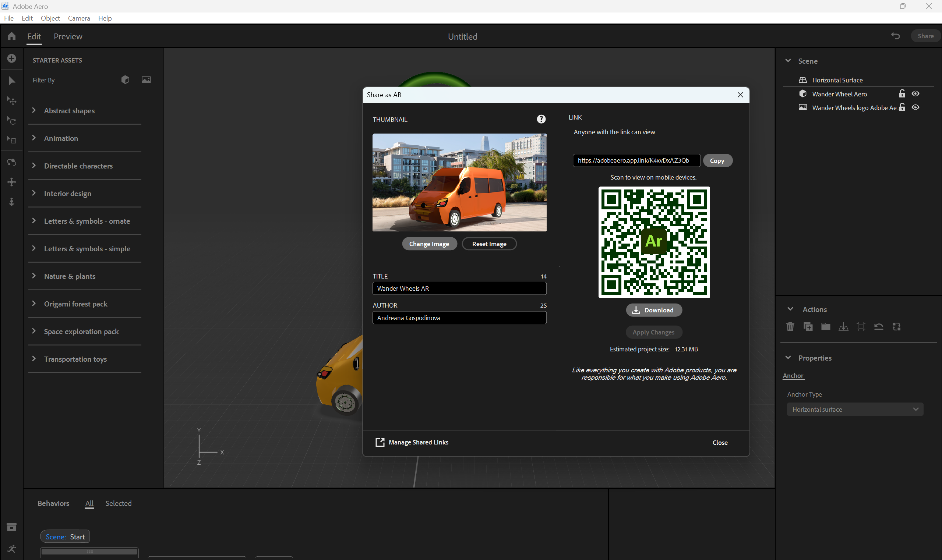Click the Author input field
942x560 pixels.
tap(459, 318)
